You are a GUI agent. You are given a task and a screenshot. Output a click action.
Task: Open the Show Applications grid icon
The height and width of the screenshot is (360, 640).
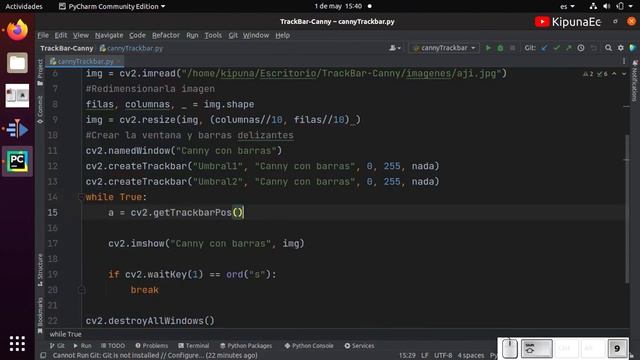17,343
